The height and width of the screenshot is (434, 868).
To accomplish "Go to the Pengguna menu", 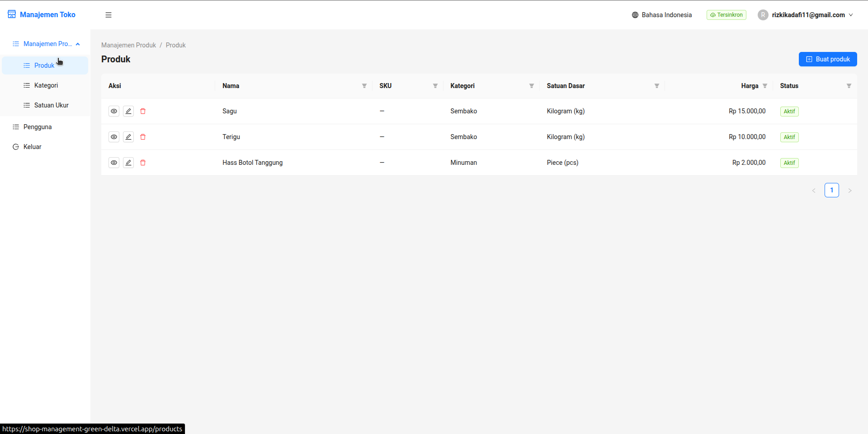I will (45, 127).
